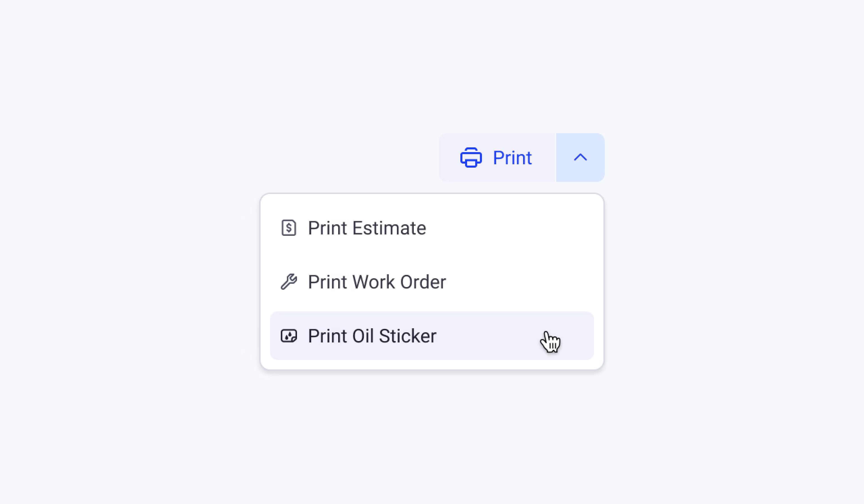Select the Print Estimate menu entry
864x504 pixels.
pyautogui.click(x=367, y=228)
